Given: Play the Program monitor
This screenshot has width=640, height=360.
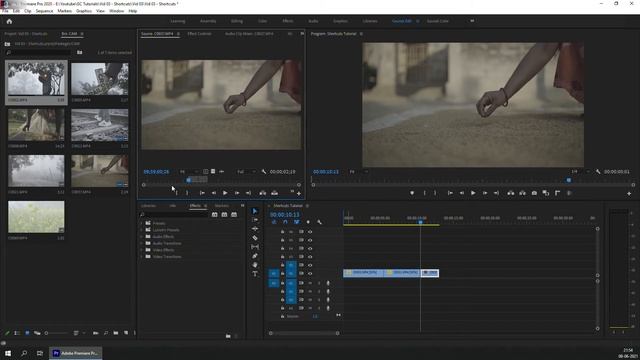Looking at the screenshot, I should [x=473, y=193].
